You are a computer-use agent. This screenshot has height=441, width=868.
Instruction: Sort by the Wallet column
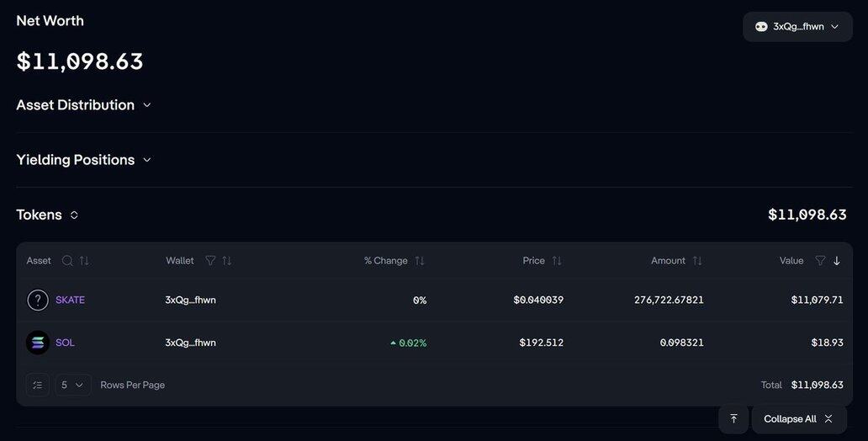(227, 261)
